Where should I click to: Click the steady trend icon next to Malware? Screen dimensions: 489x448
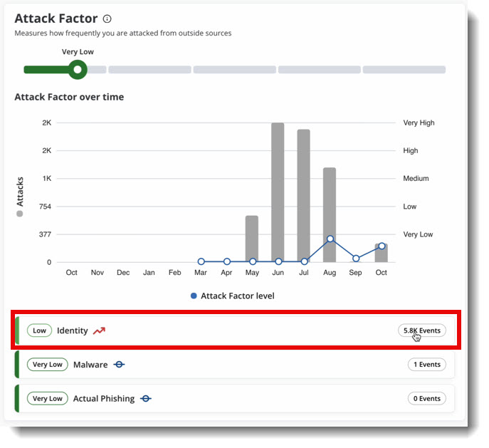coord(119,365)
